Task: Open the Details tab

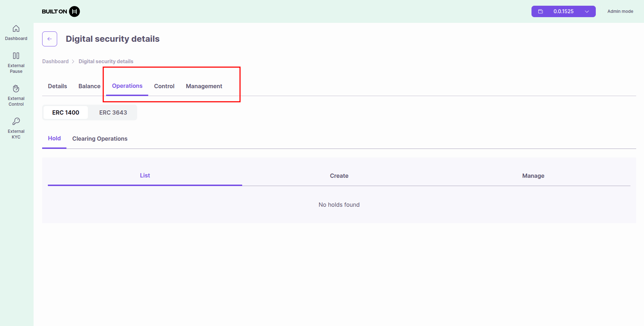Action: (x=58, y=86)
